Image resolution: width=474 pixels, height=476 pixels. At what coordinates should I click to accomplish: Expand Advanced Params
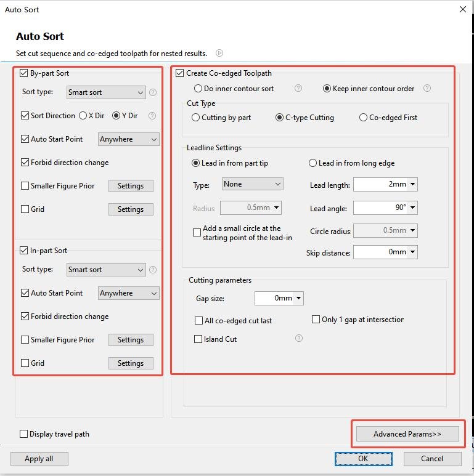[407, 434]
